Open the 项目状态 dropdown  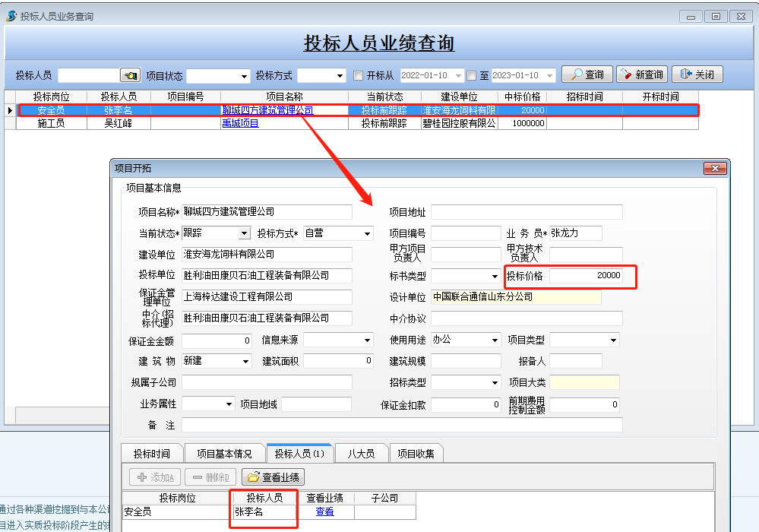(244, 76)
